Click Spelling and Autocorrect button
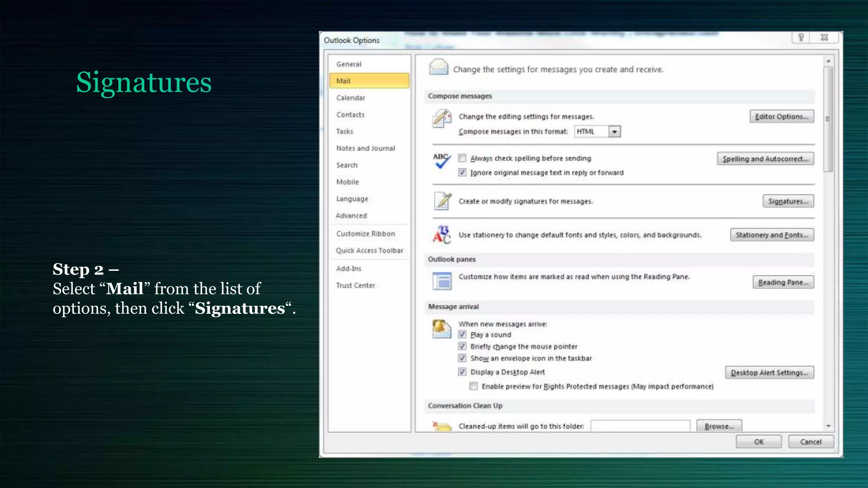The height and width of the screenshot is (488, 868). [765, 159]
